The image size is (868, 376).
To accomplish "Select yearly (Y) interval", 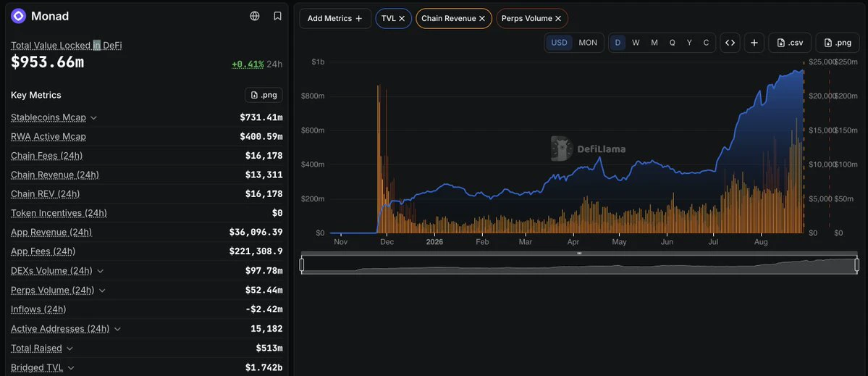I will (x=689, y=43).
